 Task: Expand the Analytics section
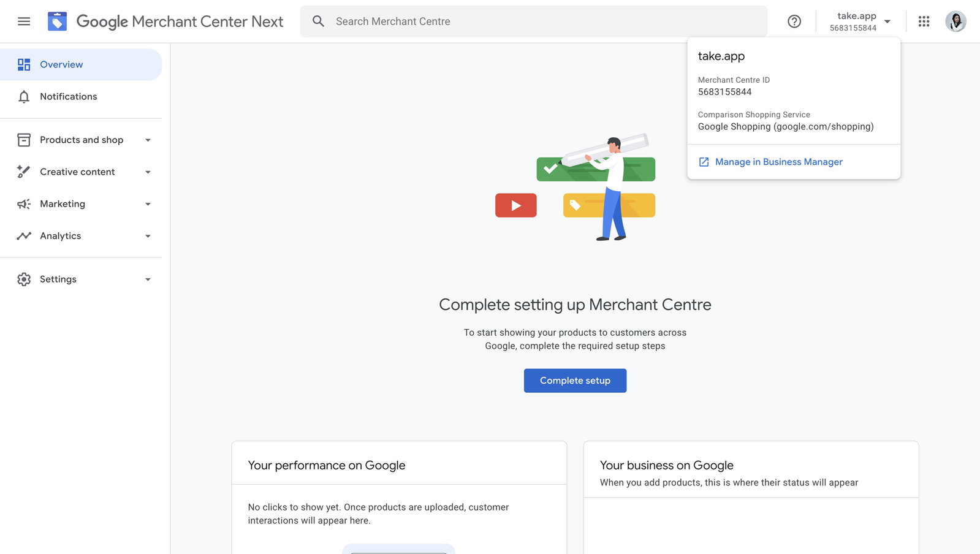click(148, 236)
